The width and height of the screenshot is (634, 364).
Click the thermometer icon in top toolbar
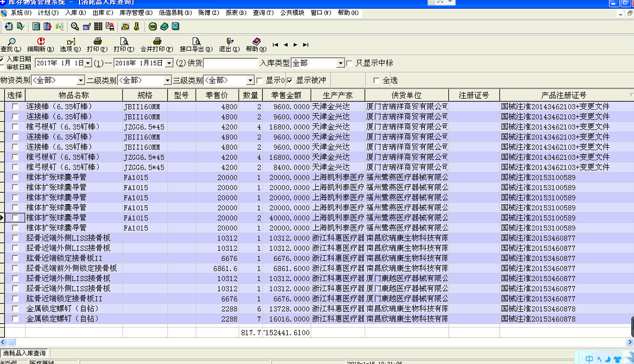pos(136,26)
